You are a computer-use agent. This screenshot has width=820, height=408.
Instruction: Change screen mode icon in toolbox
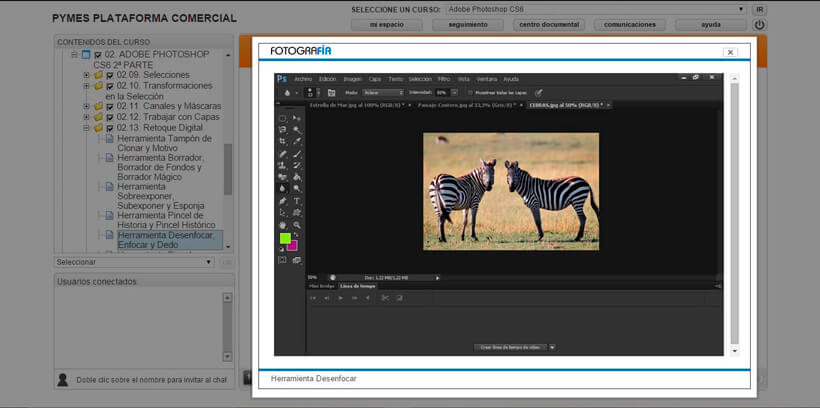[297, 260]
